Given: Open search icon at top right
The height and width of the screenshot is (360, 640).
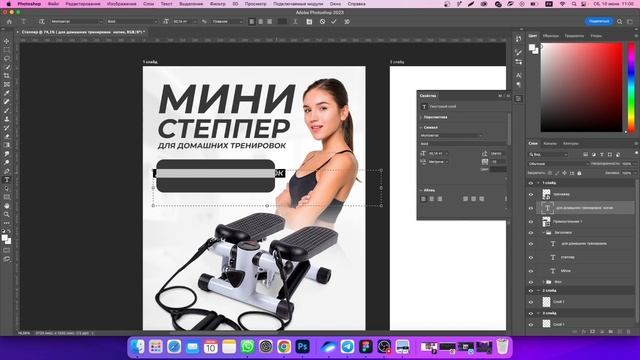Looking at the screenshot, I should [x=620, y=22].
